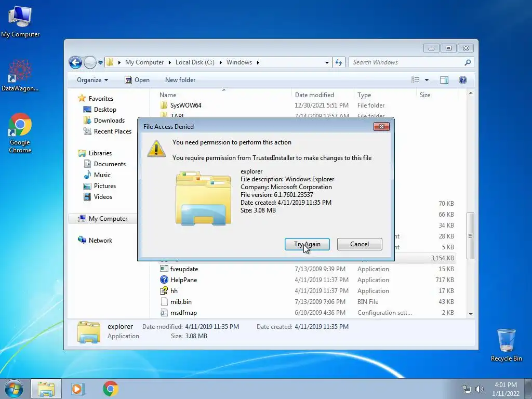Screen dimensions: 532x399
Task: Change your view icon in toolbar
Action: pos(415,79)
